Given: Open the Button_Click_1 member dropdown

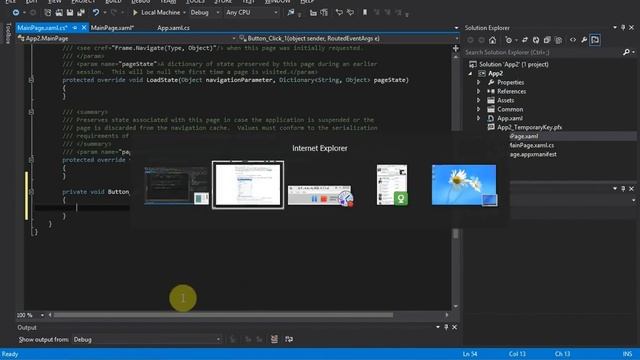Looking at the screenshot, I should click(348, 38).
